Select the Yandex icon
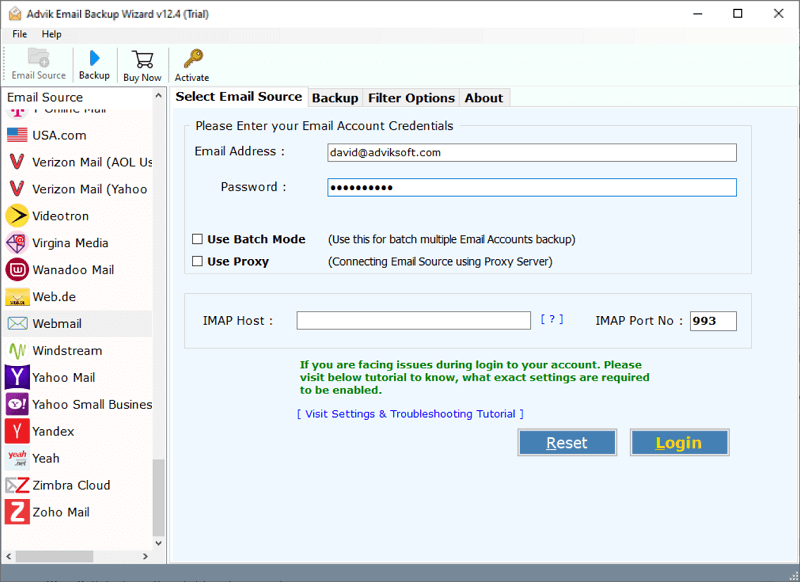Screen dimensions: 800x582 coord(17,431)
